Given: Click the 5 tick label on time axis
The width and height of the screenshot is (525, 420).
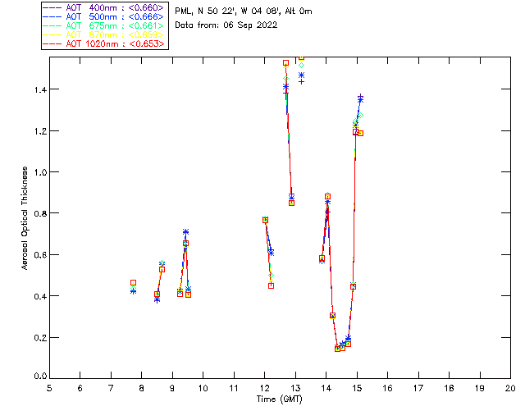Looking at the screenshot, I should click(49, 388).
